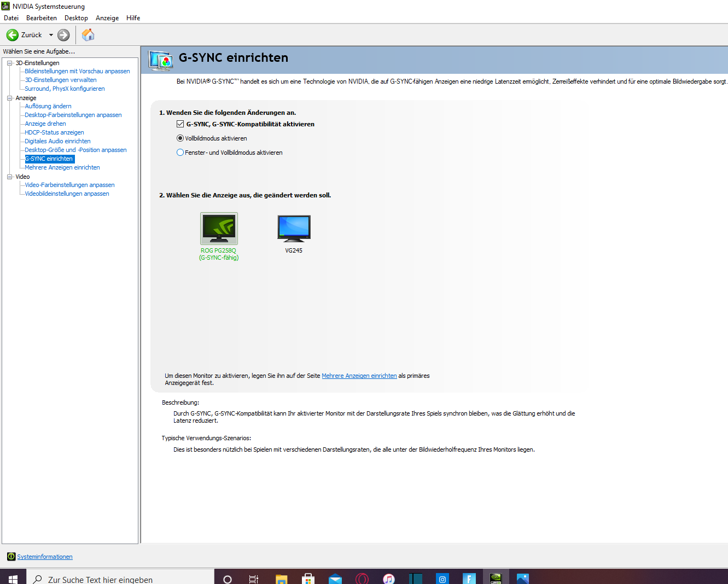This screenshot has height=584, width=728.
Task: Open the Mail app on the taskbar
Action: coord(335,579)
